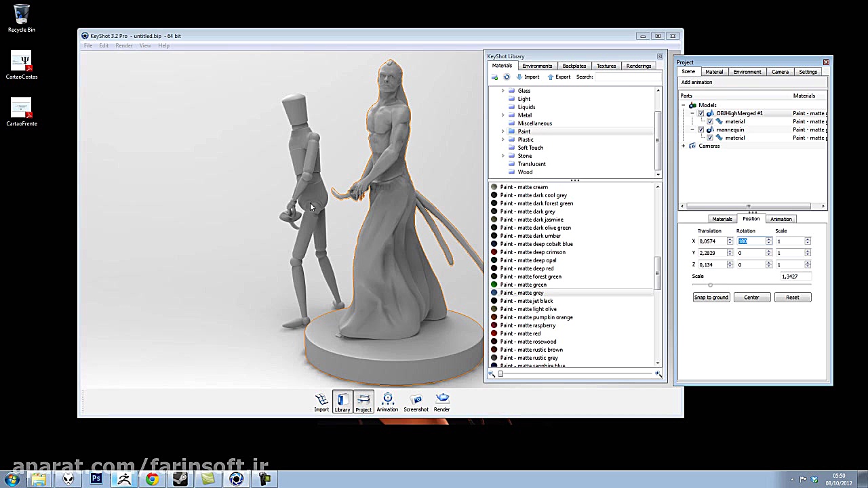Expand the Cameras tree node
The height and width of the screenshot is (488, 868).
[x=684, y=146]
